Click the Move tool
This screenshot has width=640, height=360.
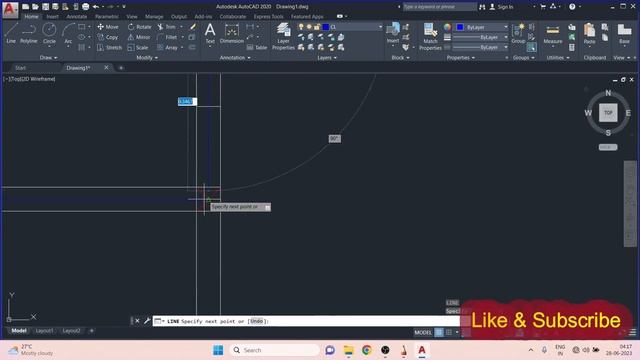[x=108, y=27]
